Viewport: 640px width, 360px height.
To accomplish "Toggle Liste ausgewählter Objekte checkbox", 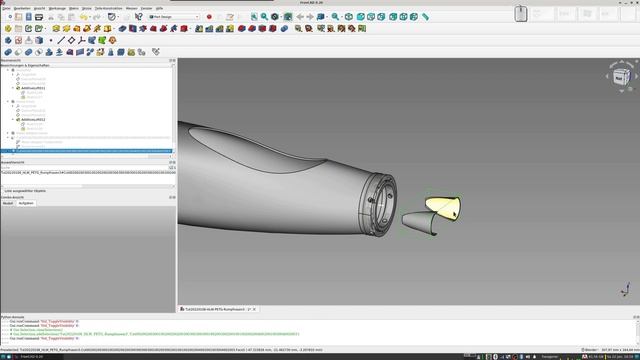I will (x=3, y=191).
